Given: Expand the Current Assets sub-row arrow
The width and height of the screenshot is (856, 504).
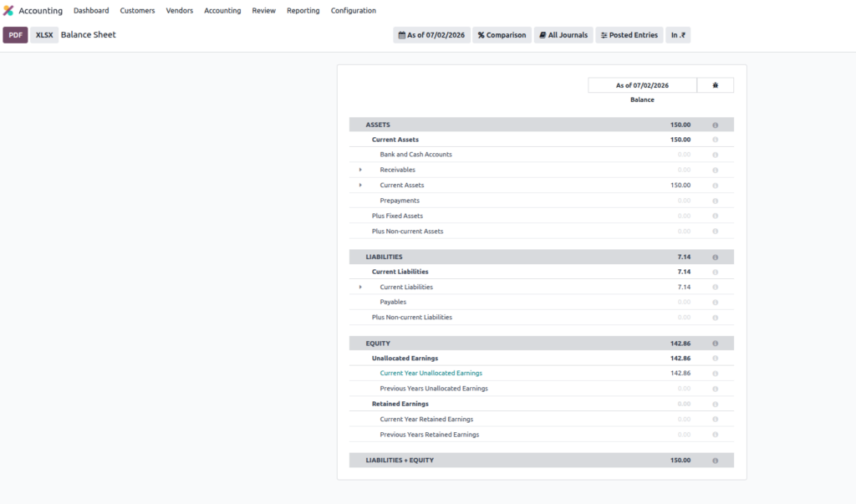Looking at the screenshot, I should (x=360, y=185).
